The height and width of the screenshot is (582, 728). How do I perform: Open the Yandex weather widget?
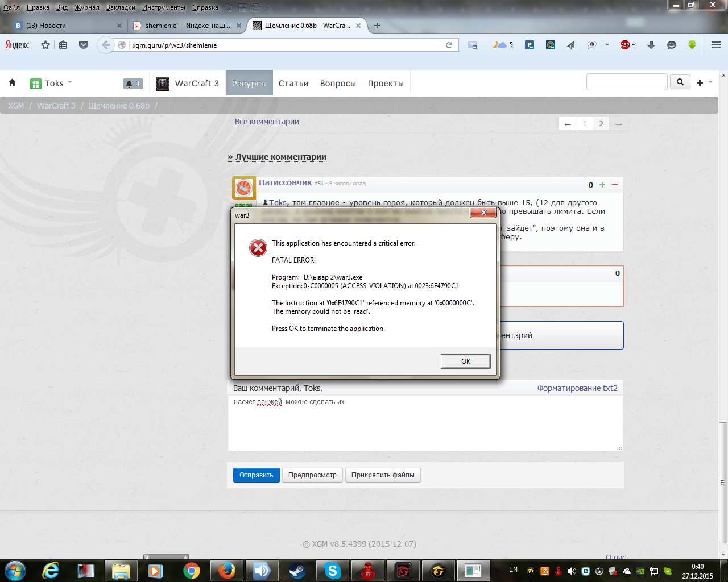click(x=503, y=45)
